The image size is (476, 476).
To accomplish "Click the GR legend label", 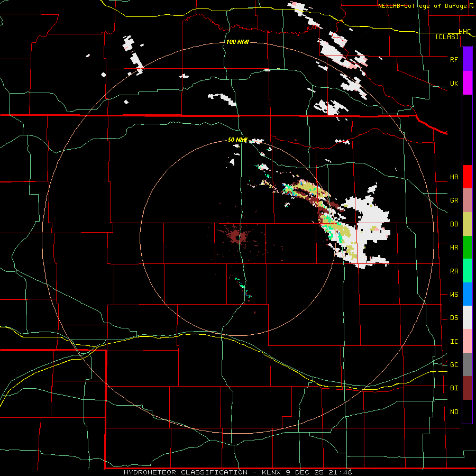I will coord(454,200).
